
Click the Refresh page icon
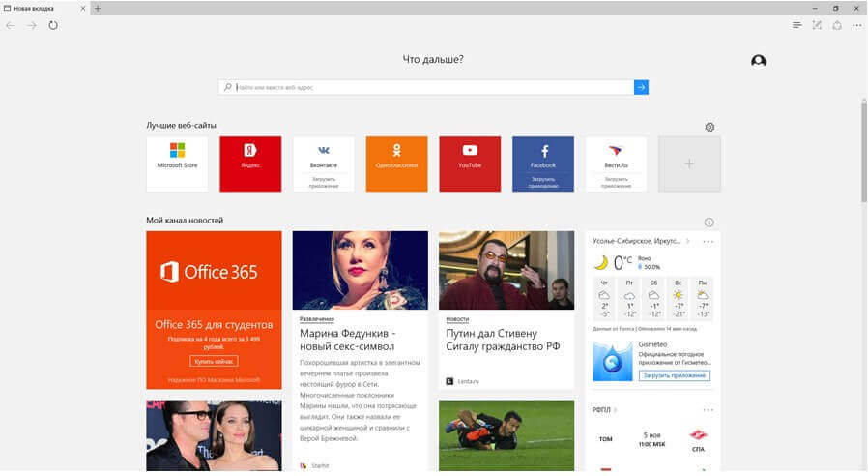[x=53, y=25]
